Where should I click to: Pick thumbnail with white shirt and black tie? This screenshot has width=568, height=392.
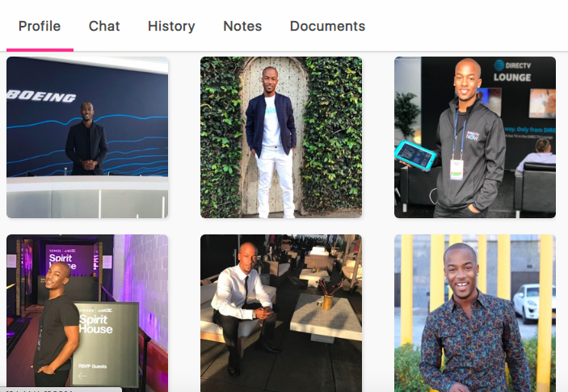click(281, 313)
